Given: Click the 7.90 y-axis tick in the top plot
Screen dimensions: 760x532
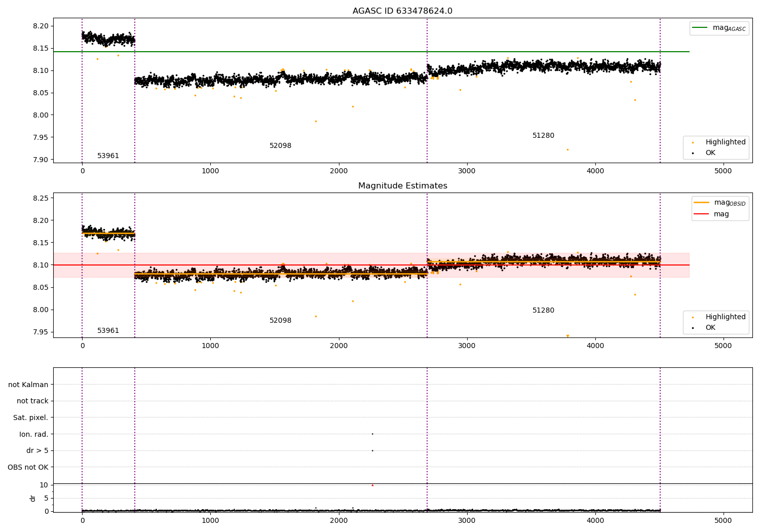Looking at the screenshot, I should [x=40, y=160].
